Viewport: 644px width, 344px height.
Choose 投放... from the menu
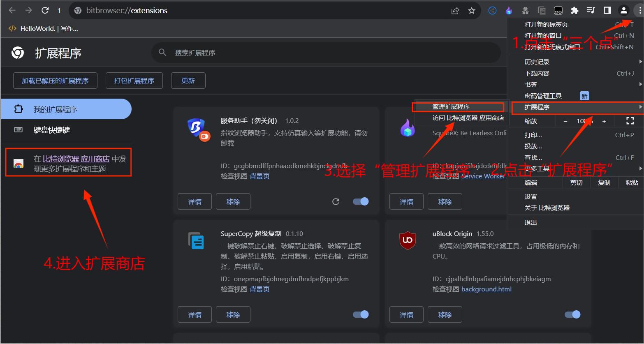coord(576,146)
